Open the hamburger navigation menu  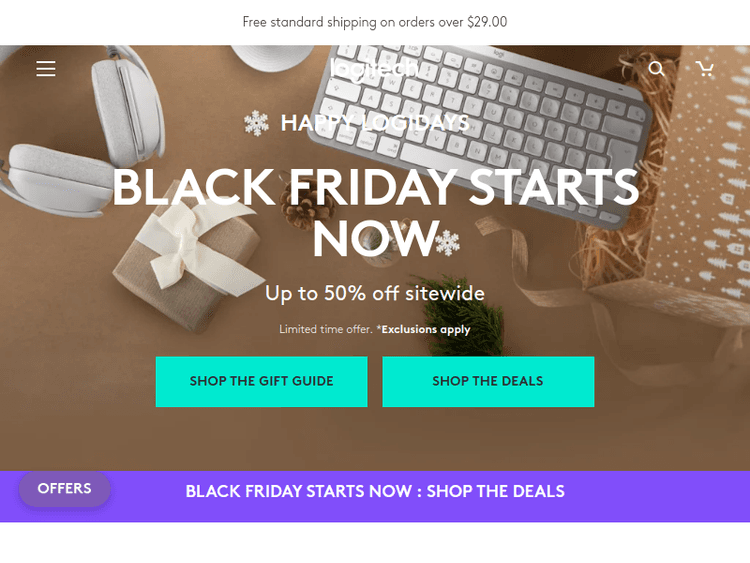point(46,68)
